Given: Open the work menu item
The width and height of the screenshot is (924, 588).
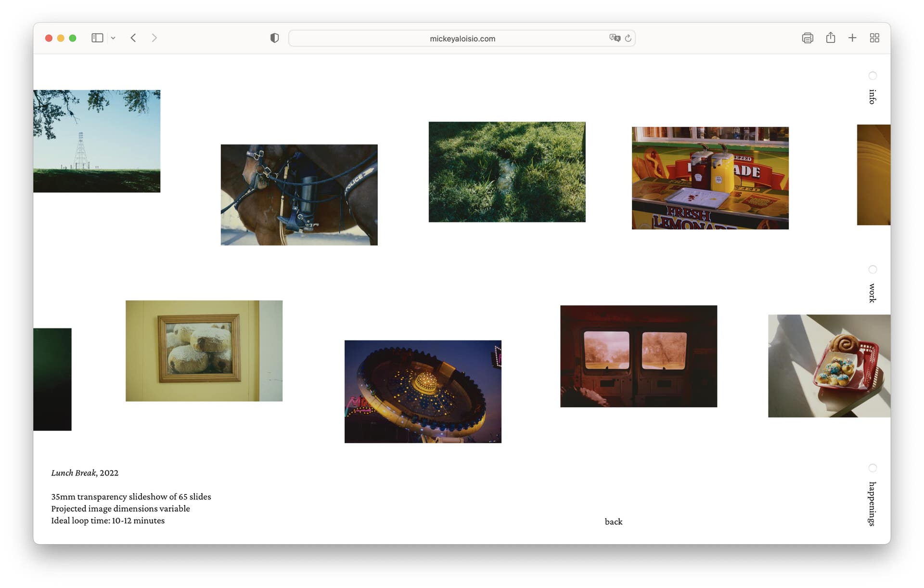Looking at the screenshot, I should click(x=872, y=293).
